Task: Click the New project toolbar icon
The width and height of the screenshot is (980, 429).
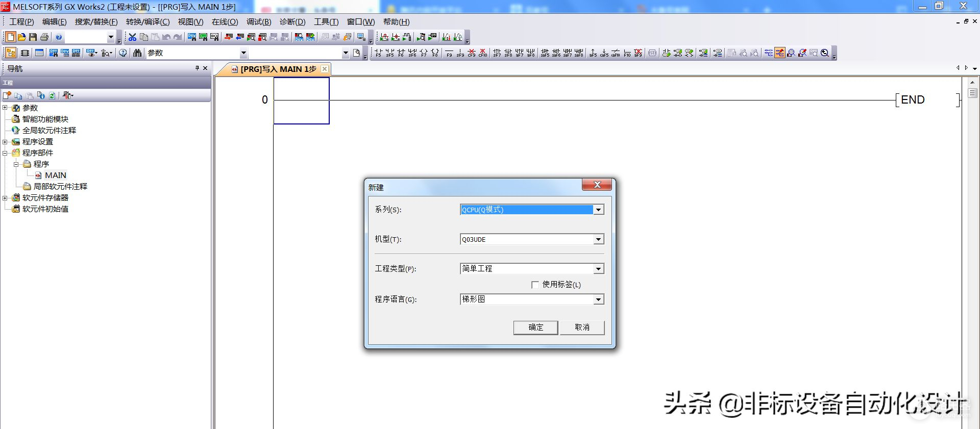Action: (10, 37)
